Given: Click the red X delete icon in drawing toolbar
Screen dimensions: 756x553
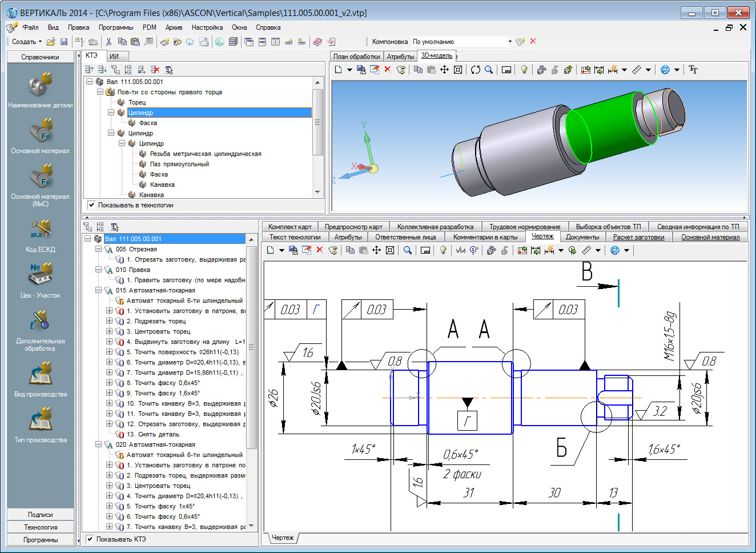Looking at the screenshot, I should coord(319,250).
